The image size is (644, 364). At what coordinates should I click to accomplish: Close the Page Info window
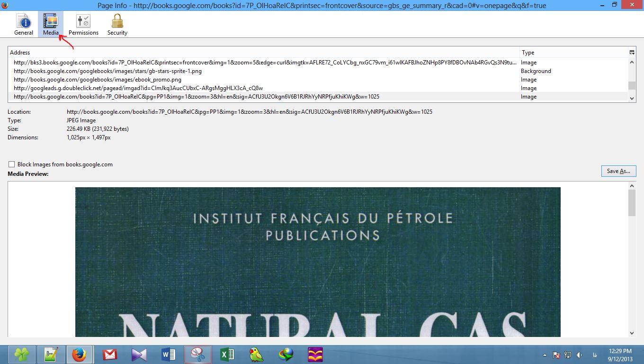pos(632,5)
